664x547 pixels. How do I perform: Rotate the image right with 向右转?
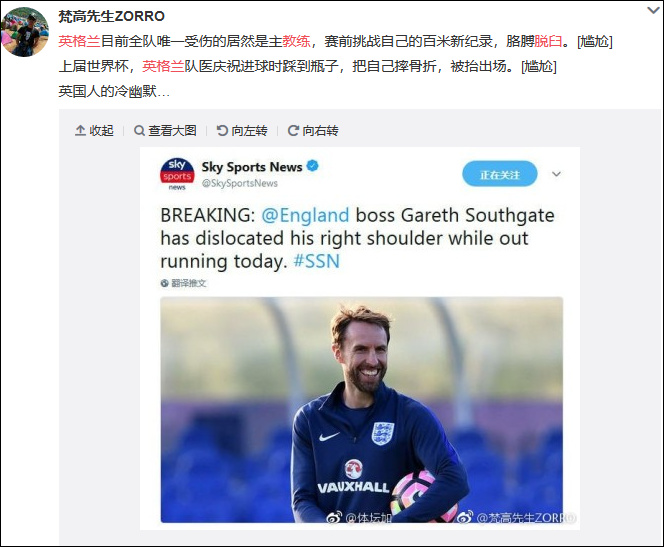(x=313, y=131)
